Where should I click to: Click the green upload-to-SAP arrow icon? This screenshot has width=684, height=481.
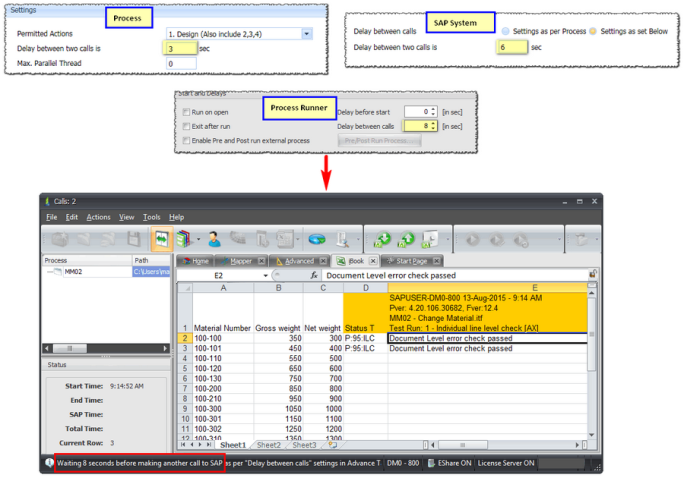pyautogui.click(x=407, y=239)
